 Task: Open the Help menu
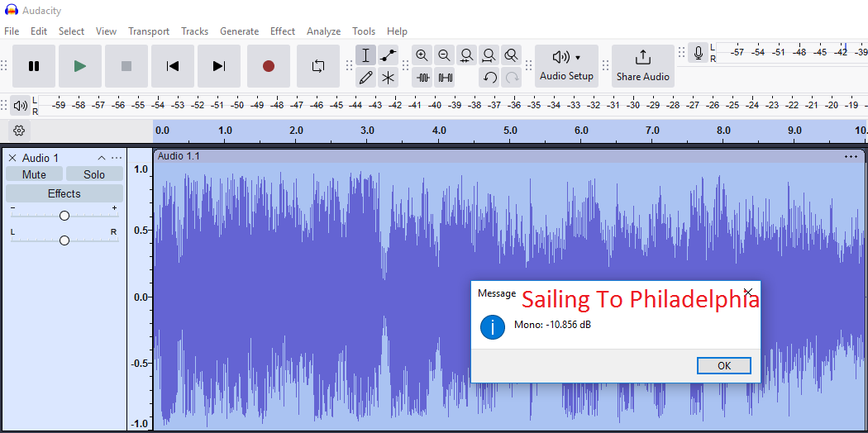(397, 31)
